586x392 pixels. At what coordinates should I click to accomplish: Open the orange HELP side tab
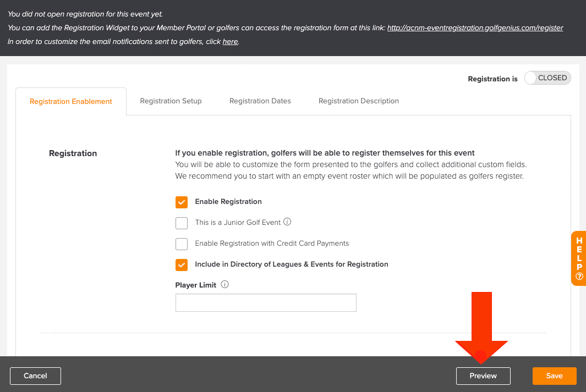pyautogui.click(x=578, y=258)
